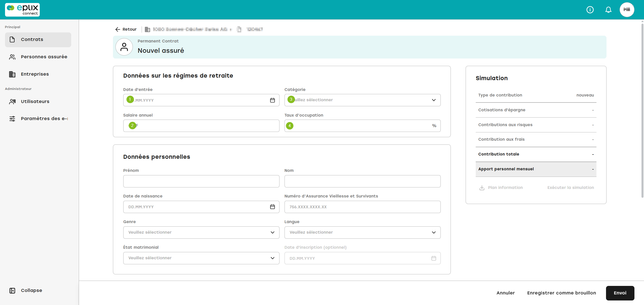This screenshot has height=305, width=644.
Task: Click the Plan information download icon
Action: pos(482,188)
